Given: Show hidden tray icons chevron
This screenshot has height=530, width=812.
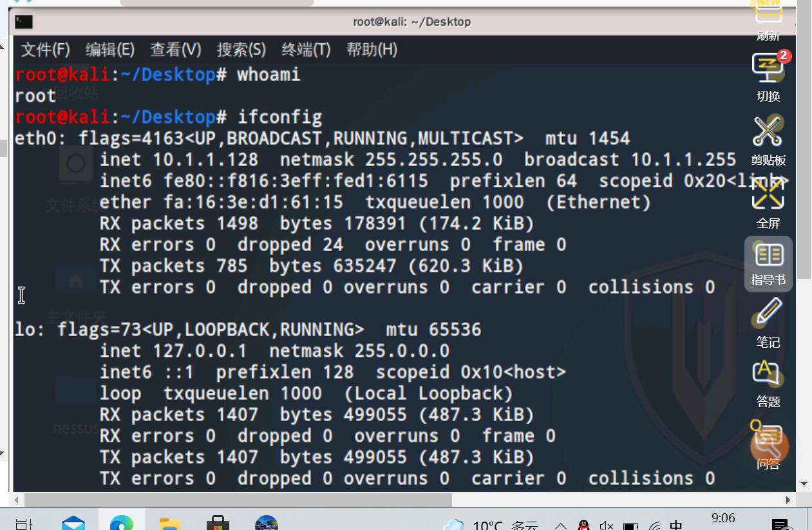Looking at the screenshot, I should click(561, 526).
